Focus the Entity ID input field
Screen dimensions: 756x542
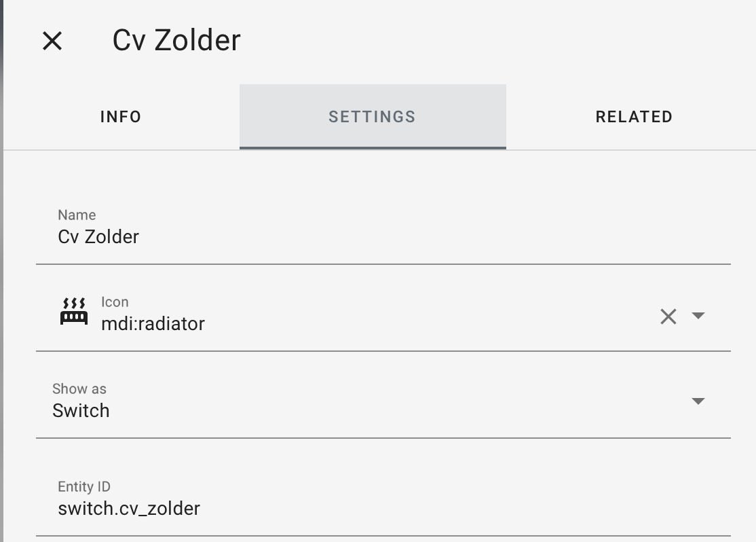(x=383, y=499)
